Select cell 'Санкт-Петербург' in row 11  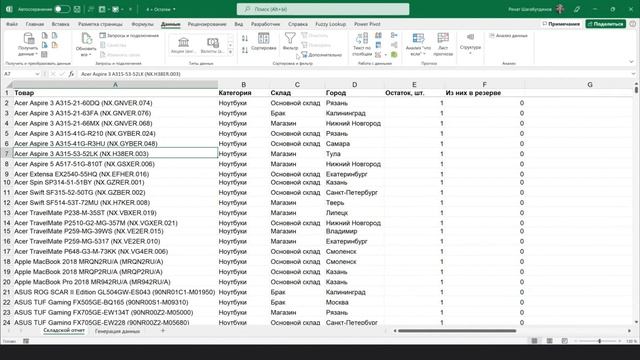click(354, 192)
